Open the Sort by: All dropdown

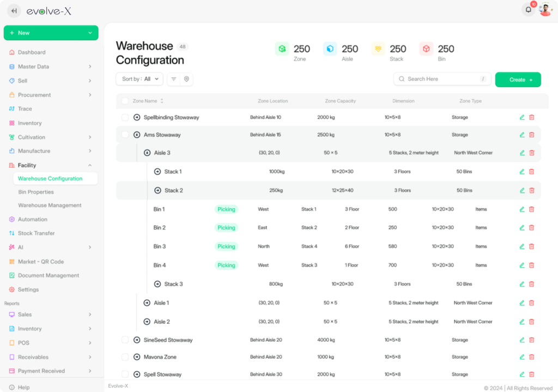(139, 79)
